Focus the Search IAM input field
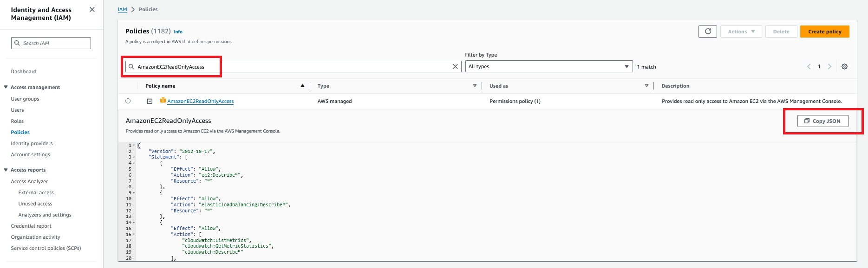The height and width of the screenshot is (268, 868). point(51,43)
